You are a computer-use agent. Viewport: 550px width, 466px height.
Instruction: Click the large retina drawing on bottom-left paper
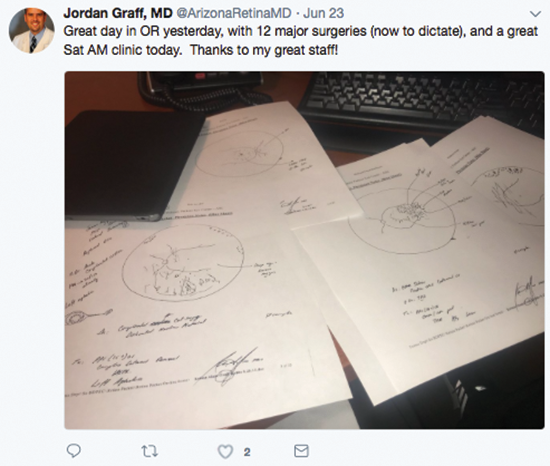183,263
